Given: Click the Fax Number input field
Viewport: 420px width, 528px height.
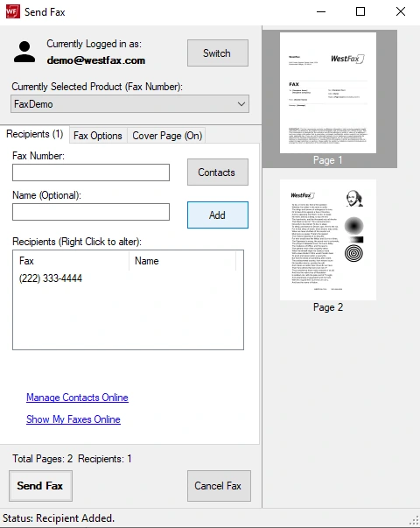Looking at the screenshot, I should 91,172.
